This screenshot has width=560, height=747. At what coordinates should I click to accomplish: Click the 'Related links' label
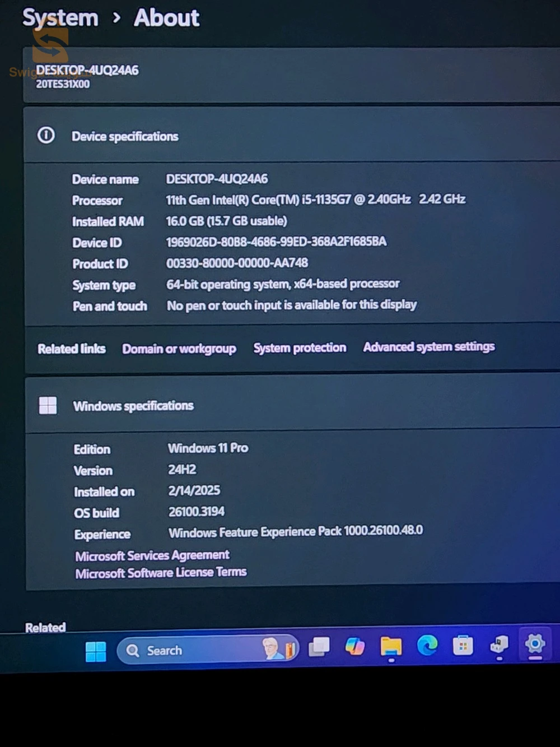(x=72, y=349)
